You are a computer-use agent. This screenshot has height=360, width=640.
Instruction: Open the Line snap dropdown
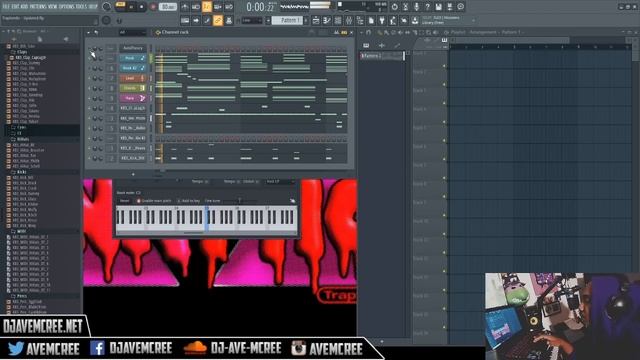(251, 20)
